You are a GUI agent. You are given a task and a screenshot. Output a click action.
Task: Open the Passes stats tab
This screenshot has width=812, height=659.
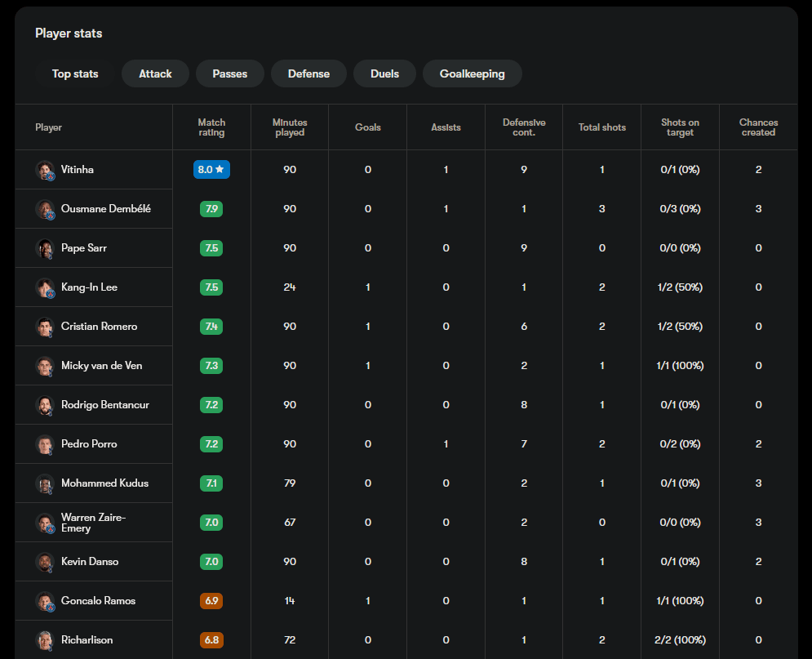coord(229,73)
